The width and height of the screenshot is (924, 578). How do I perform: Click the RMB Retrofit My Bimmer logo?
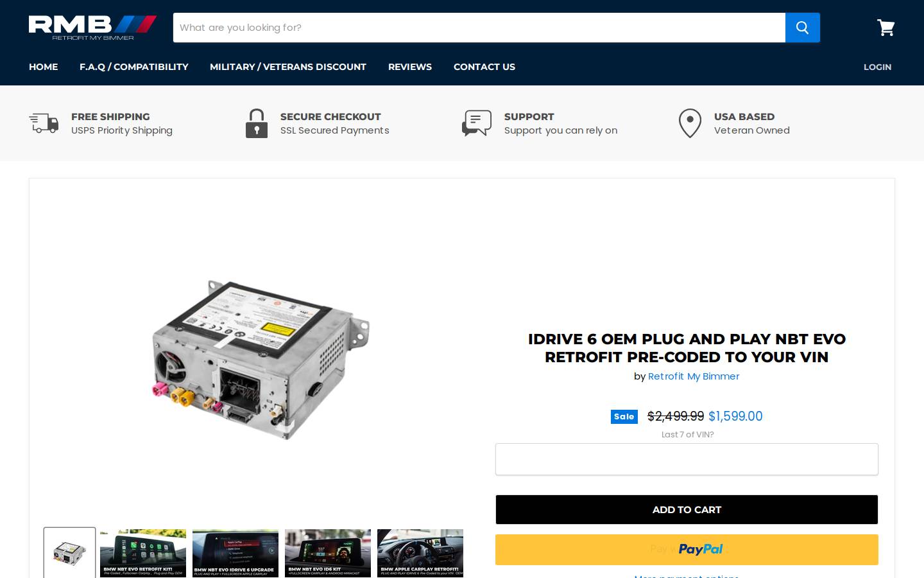[x=92, y=28]
